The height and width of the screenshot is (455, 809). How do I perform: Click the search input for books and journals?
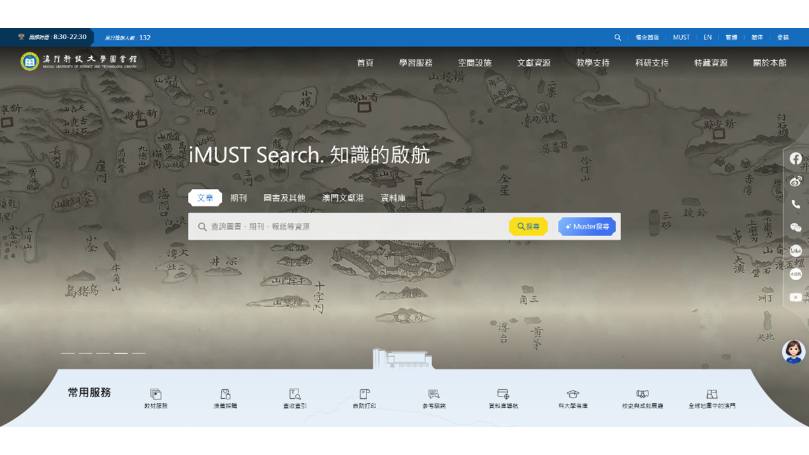(x=350, y=227)
